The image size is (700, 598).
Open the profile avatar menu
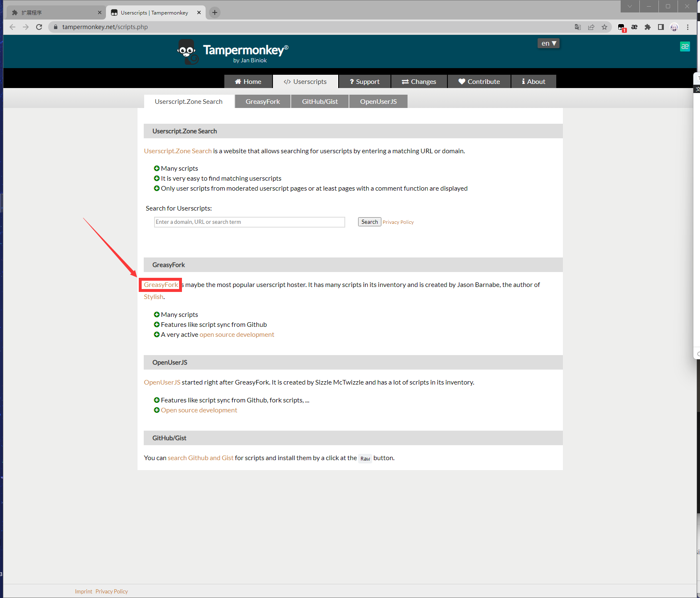(x=674, y=27)
